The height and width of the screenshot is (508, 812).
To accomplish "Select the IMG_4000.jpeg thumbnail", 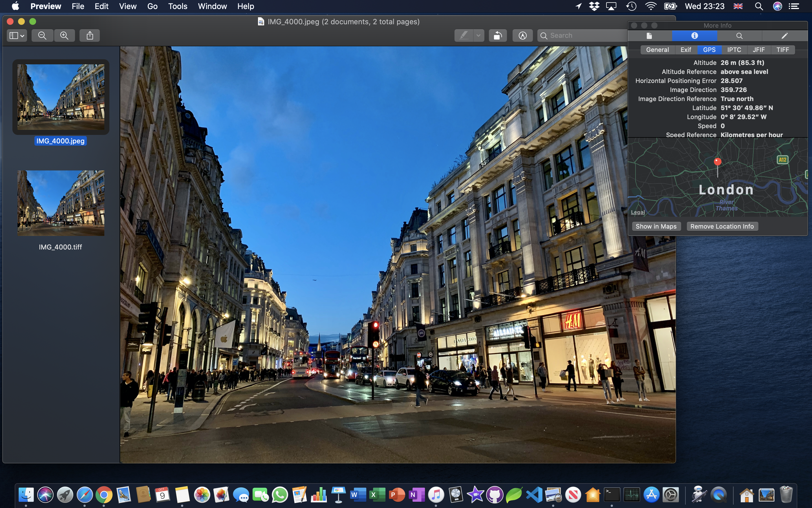I will coord(61,97).
